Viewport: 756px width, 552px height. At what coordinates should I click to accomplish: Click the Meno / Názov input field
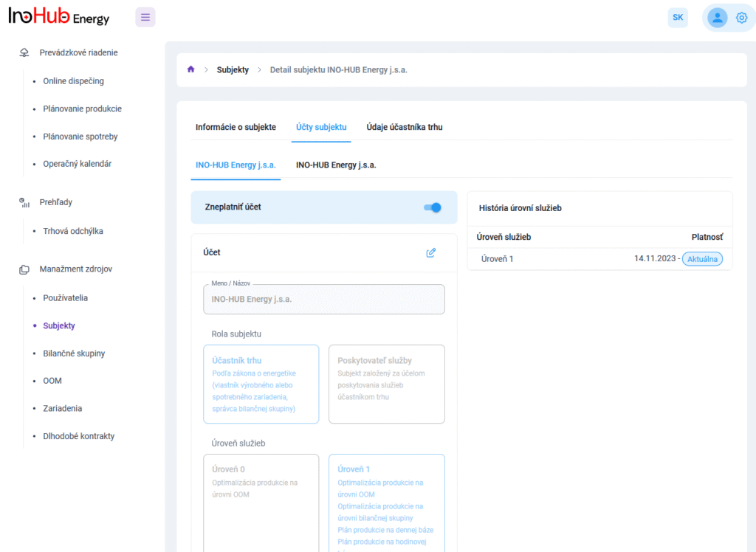click(x=324, y=300)
